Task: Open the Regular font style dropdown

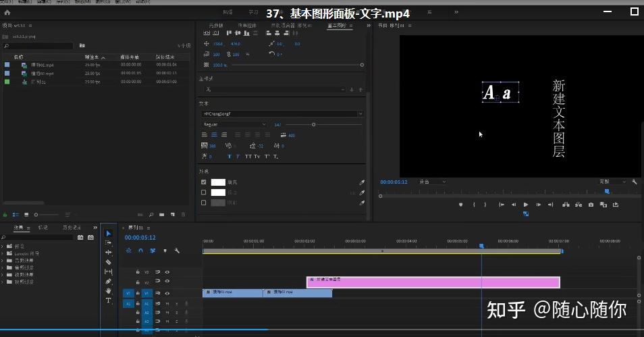Action: tap(234, 124)
